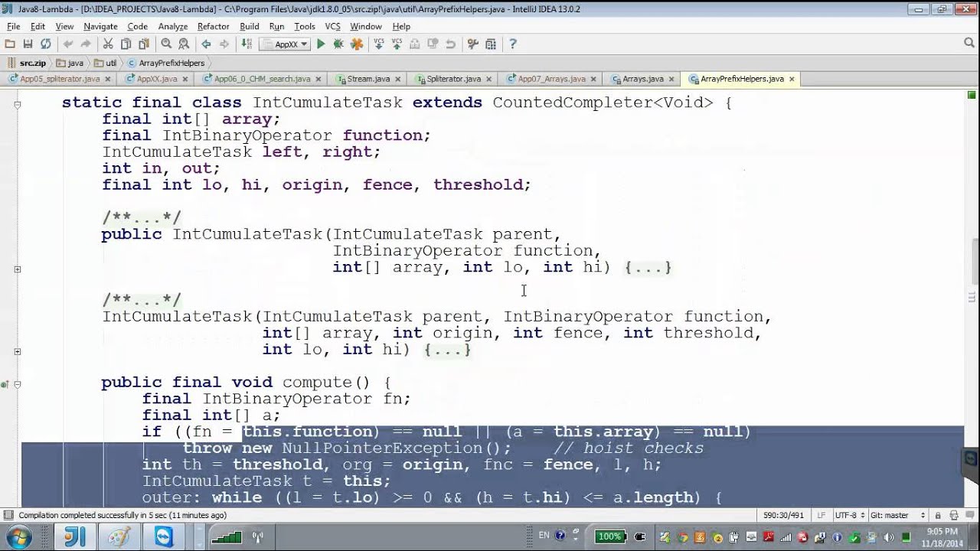Open the VCS menu
This screenshot has width=980, height=551.
coord(332,26)
